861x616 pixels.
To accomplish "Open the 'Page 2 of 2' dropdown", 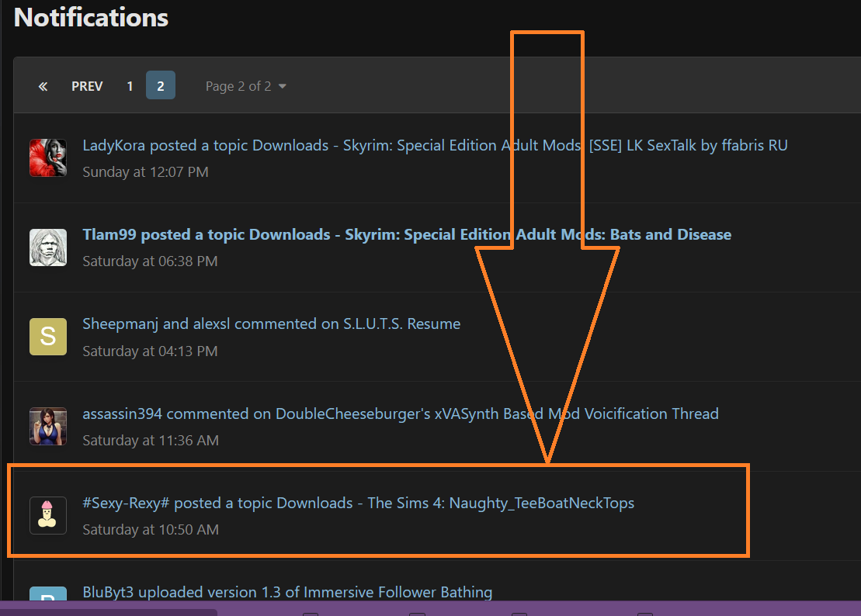I will pyautogui.click(x=245, y=86).
